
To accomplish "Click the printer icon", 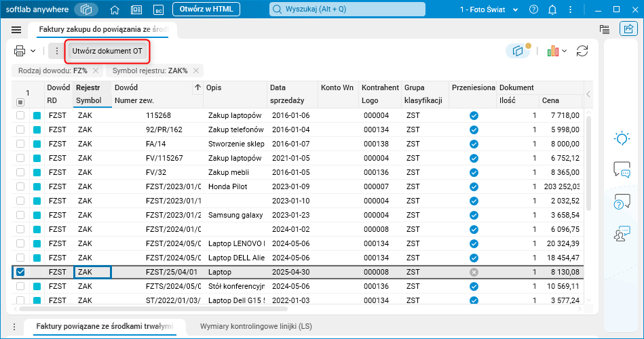I will (20, 51).
